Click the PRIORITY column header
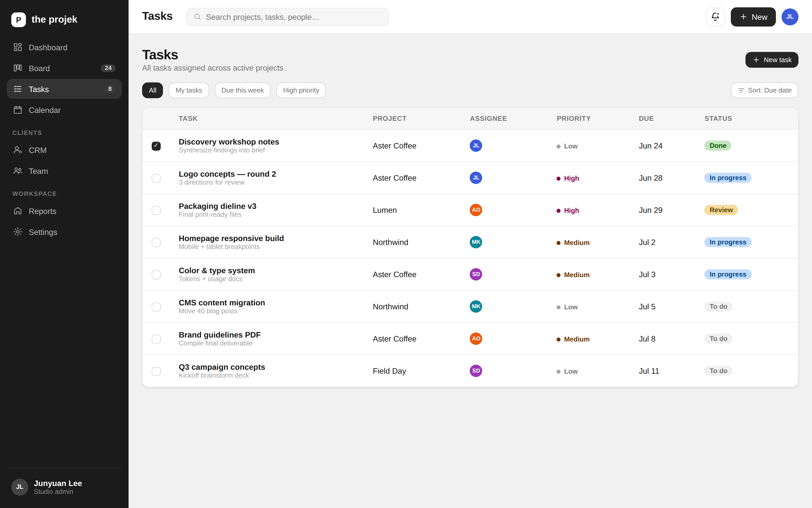This screenshot has width=812, height=508. pos(573,119)
